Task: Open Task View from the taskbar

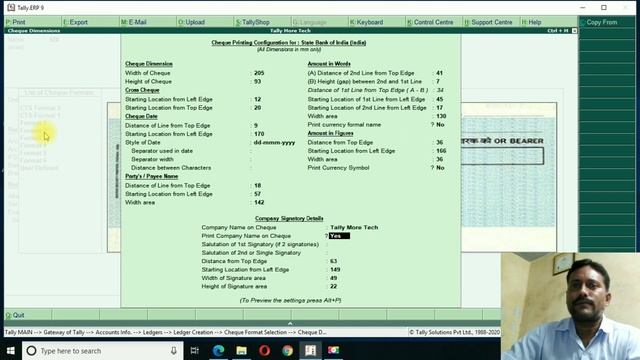Action: click(x=195, y=351)
